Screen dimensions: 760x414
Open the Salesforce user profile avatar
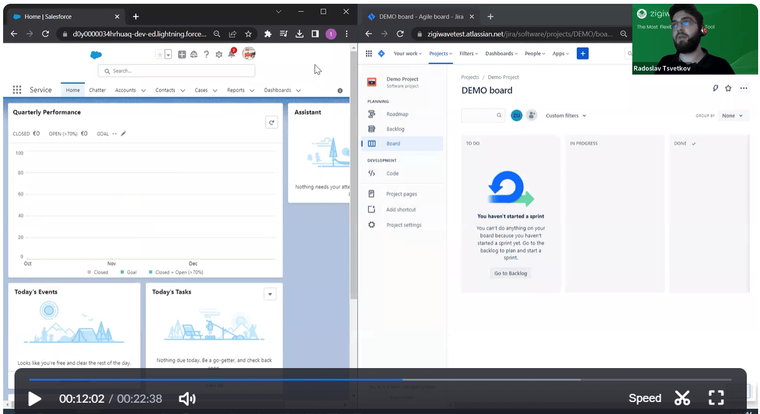pyautogui.click(x=249, y=54)
